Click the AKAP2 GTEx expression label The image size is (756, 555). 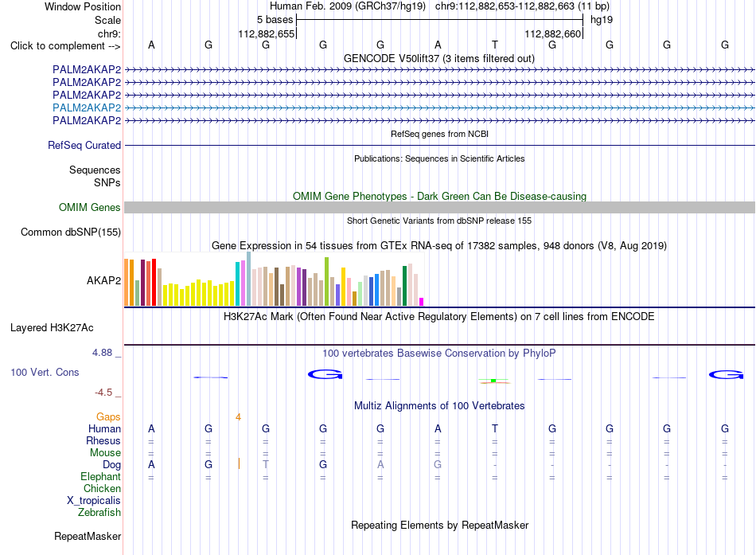(x=103, y=280)
